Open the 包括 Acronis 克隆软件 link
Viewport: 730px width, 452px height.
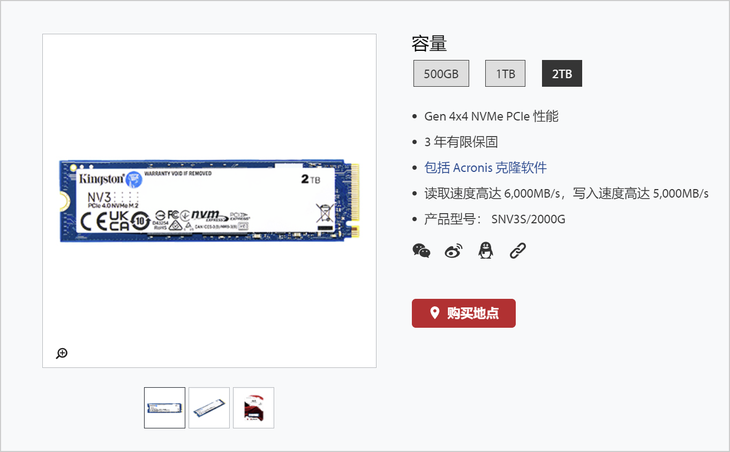point(486,168)
